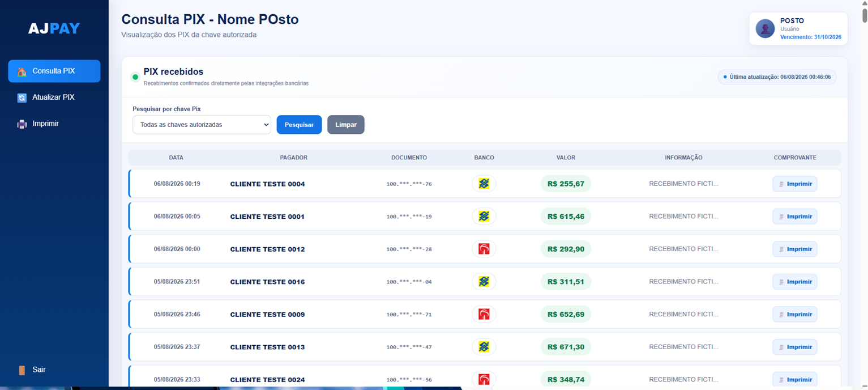Click the value R$ 615,46
Viewport: 868px width, 390px height.
566,217
